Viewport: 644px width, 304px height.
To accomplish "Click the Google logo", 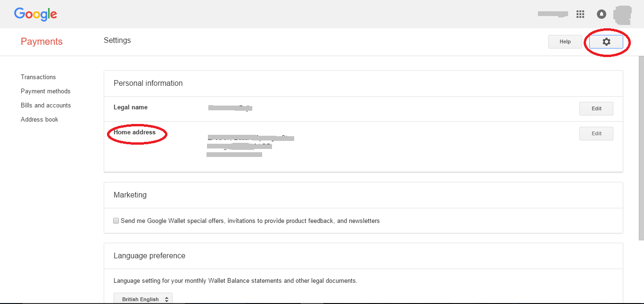I will click(x=35, y=14).
